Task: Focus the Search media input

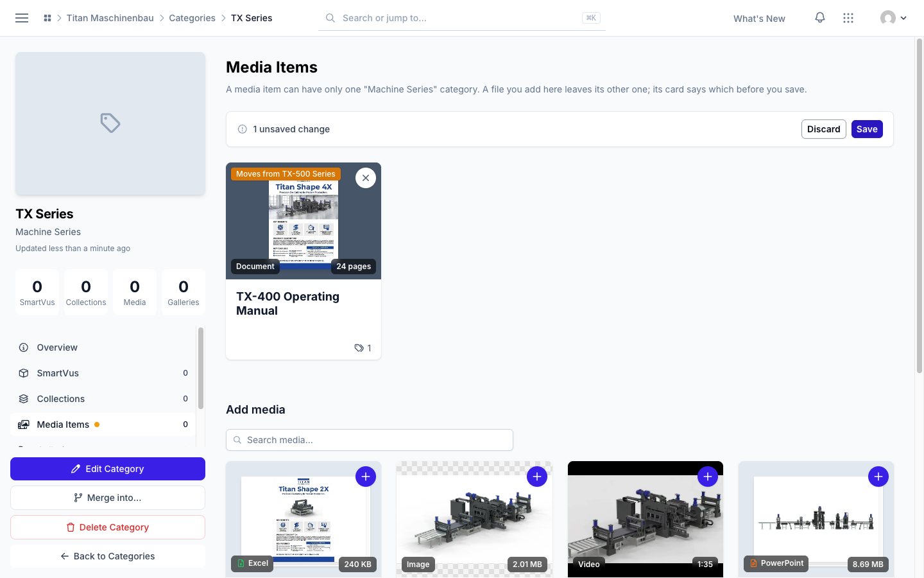Action: pos(370,440)
